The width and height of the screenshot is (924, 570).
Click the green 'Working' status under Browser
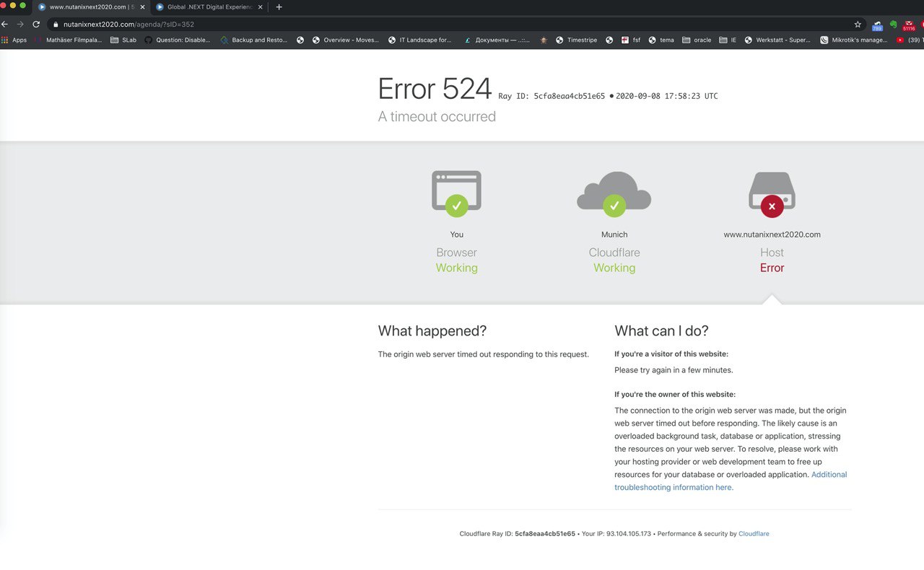(x=456, y=268)
